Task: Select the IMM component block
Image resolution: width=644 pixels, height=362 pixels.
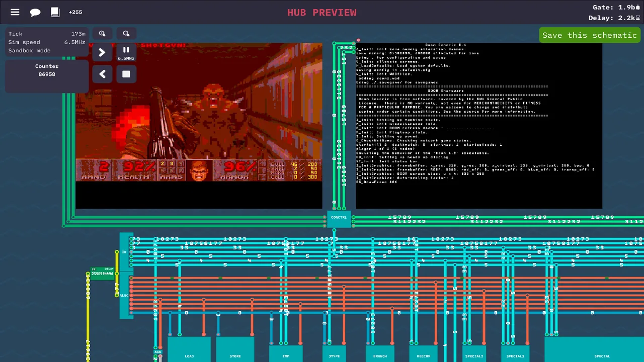Action: click(286, 353)
